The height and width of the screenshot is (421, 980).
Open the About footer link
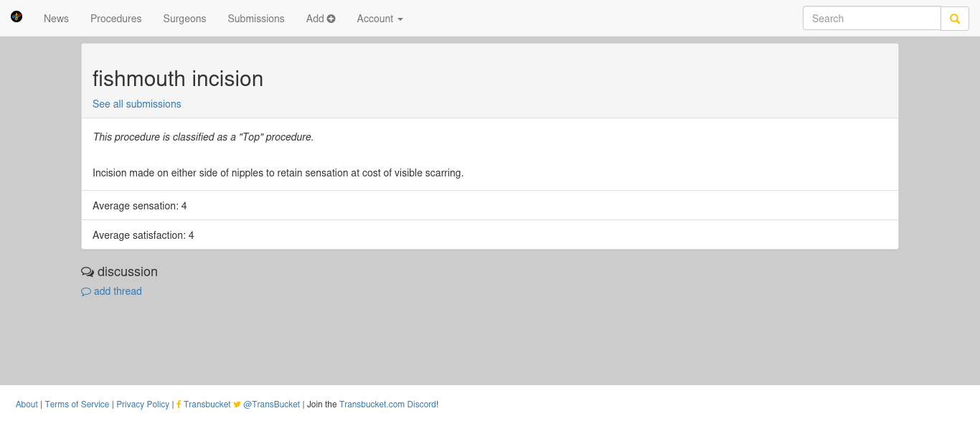[x=27, y=405]
